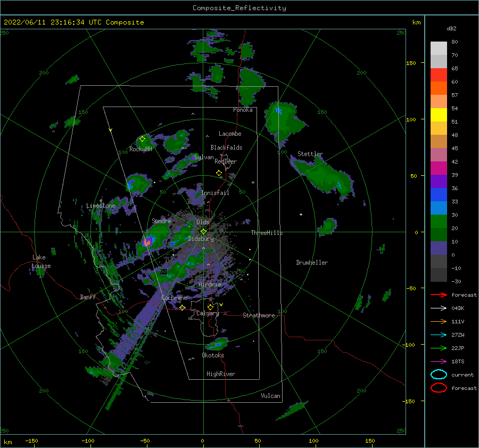Click the Sundre label
Viewport: 479px width, 448px height.
coord(161,221)
